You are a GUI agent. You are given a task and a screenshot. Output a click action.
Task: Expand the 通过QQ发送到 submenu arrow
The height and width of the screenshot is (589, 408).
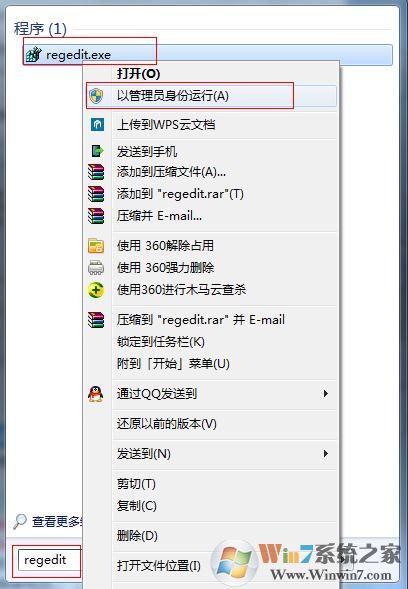tap(325, 394)
